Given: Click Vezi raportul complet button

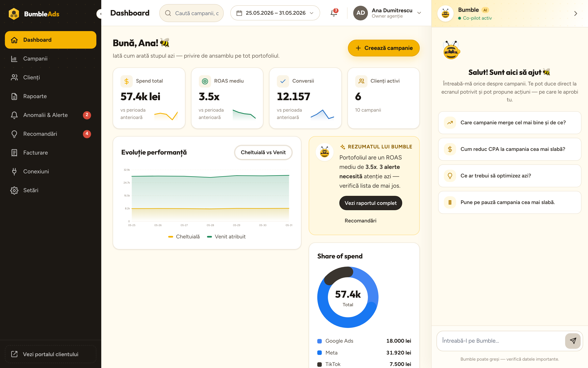Looking at the screenshot, I should coord(371,203).
